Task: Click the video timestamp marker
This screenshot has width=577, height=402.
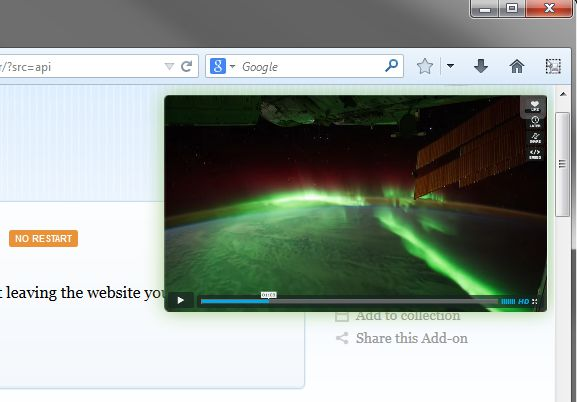Action: click(x=269, y=295)
